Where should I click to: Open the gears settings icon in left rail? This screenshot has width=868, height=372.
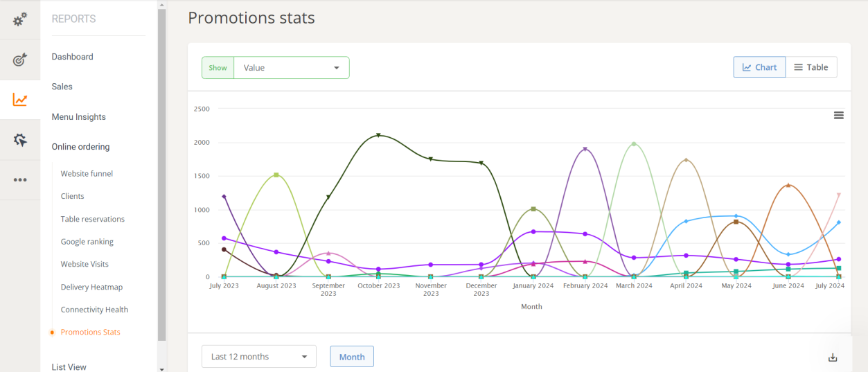pyautogui.click(x=20, y=19)
